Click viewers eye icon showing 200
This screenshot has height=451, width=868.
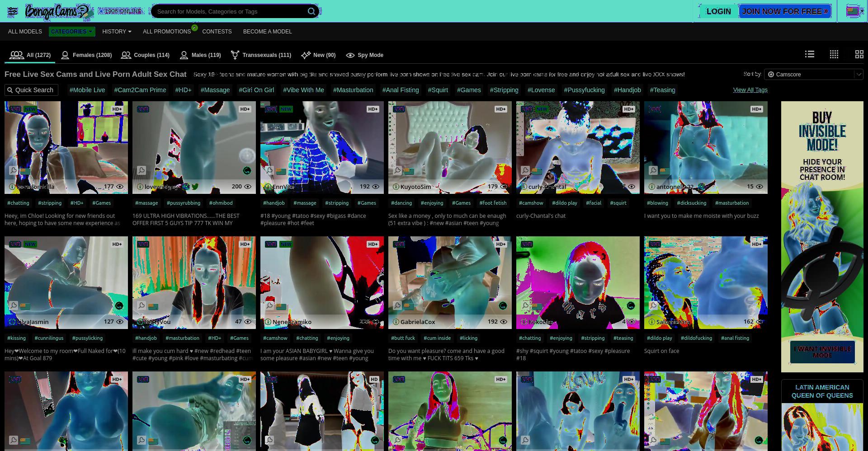coord(248,187)
